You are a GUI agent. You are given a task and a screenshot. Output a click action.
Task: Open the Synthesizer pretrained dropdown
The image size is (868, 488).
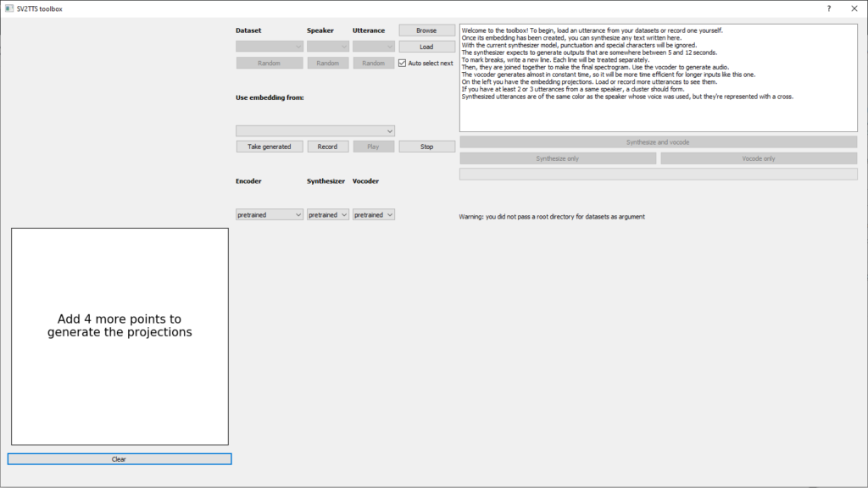(328, 214)
